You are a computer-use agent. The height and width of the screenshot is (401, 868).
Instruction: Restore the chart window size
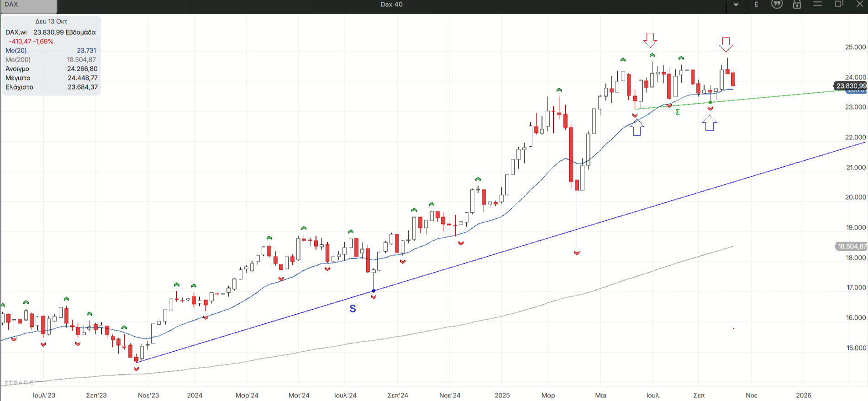click(x=839, y=4)
